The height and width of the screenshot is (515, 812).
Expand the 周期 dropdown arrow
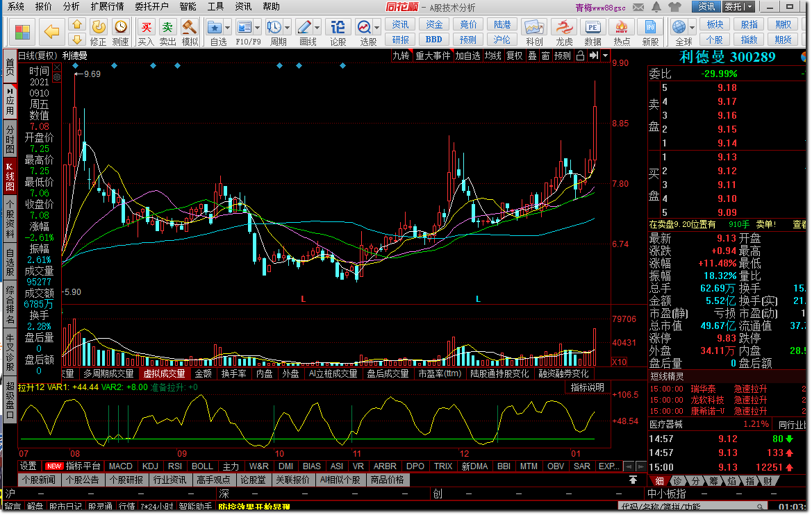[288, 28]
